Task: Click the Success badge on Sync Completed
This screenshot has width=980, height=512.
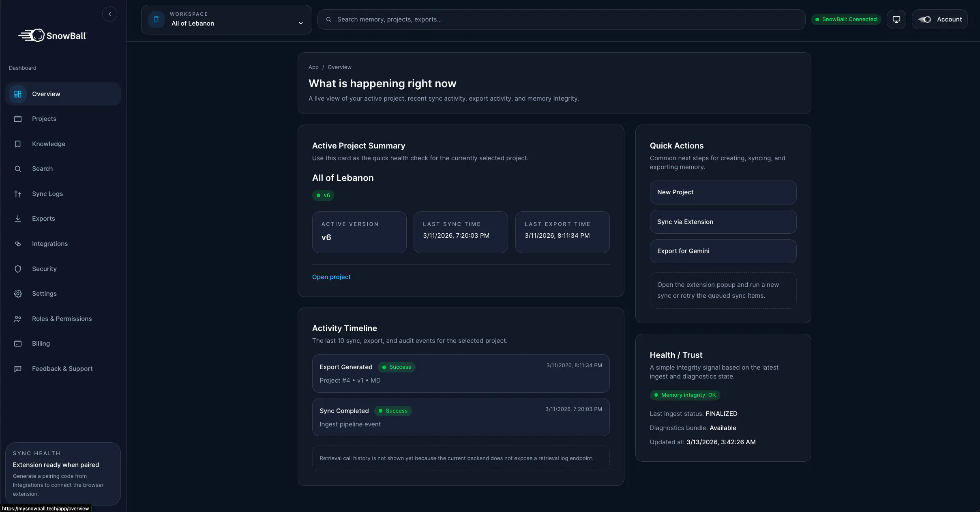Action: [393, 411]
